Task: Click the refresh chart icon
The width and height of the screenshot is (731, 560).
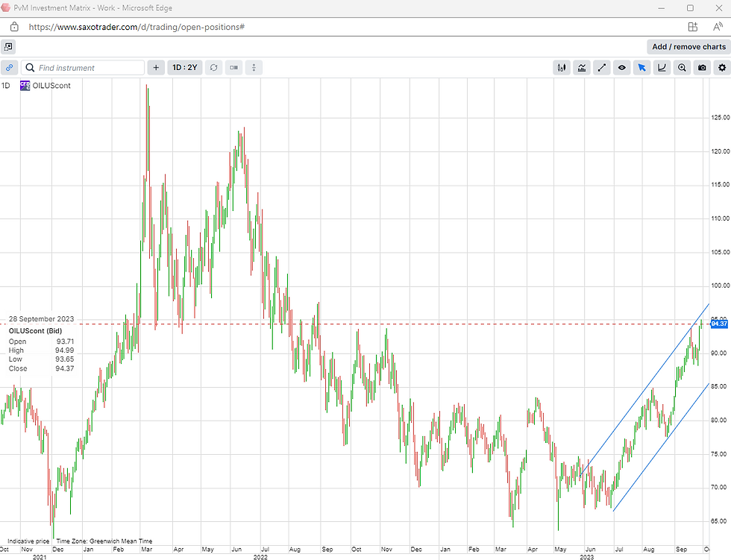Action: tap(213, 68)
